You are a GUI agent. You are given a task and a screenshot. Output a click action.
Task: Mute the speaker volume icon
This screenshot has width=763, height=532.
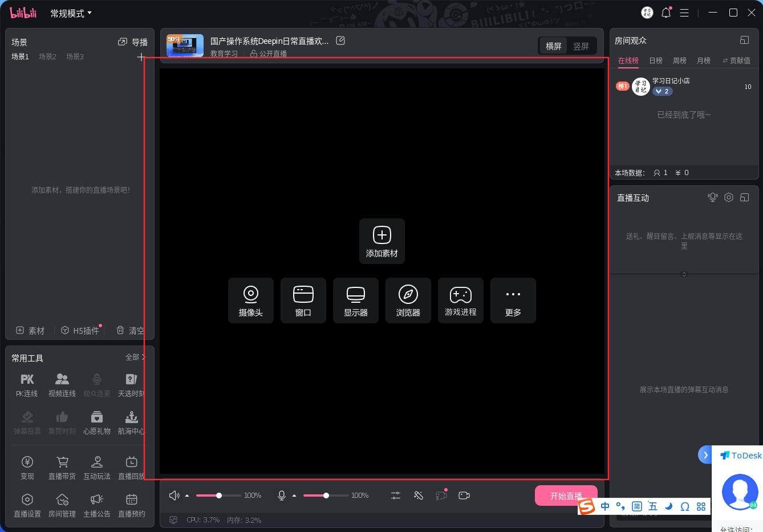[x=174, y=496]
